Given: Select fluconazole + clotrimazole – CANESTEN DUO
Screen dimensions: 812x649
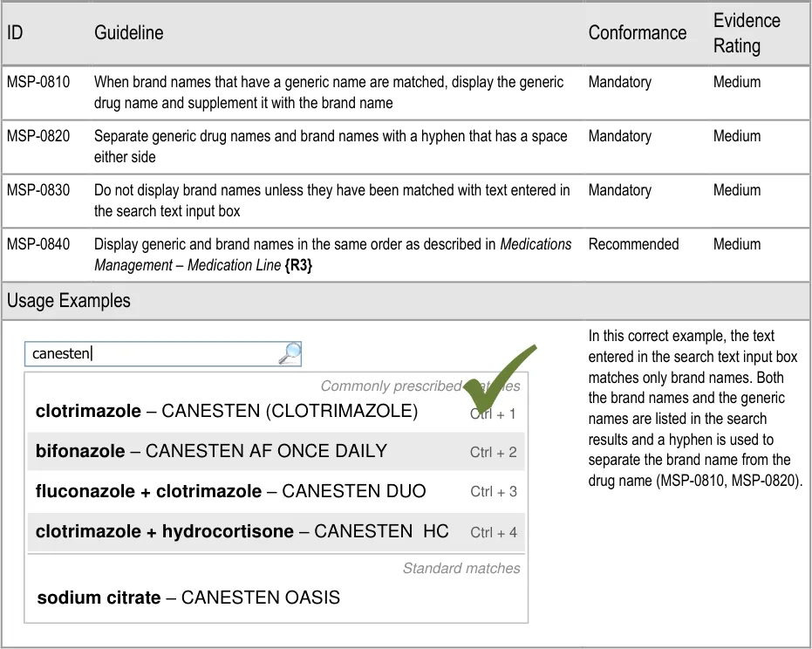Looking at the screenshot, I should tap(230, 491).
